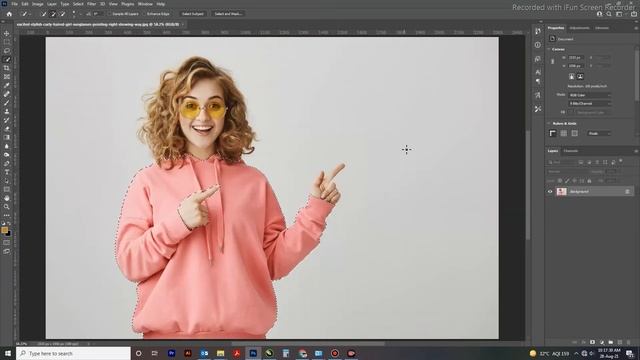Collapse the Canvas section
This screenshot has height=360, width=640.
(549, 49)
